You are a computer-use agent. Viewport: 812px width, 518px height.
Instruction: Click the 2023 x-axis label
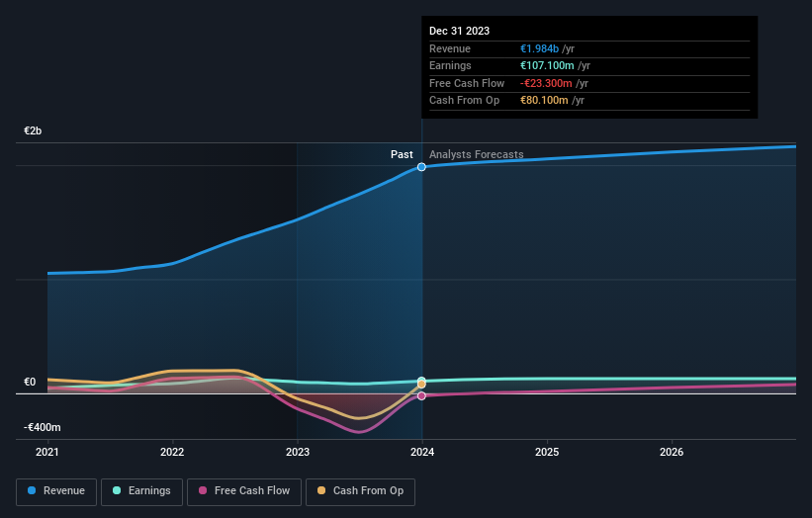298,452
